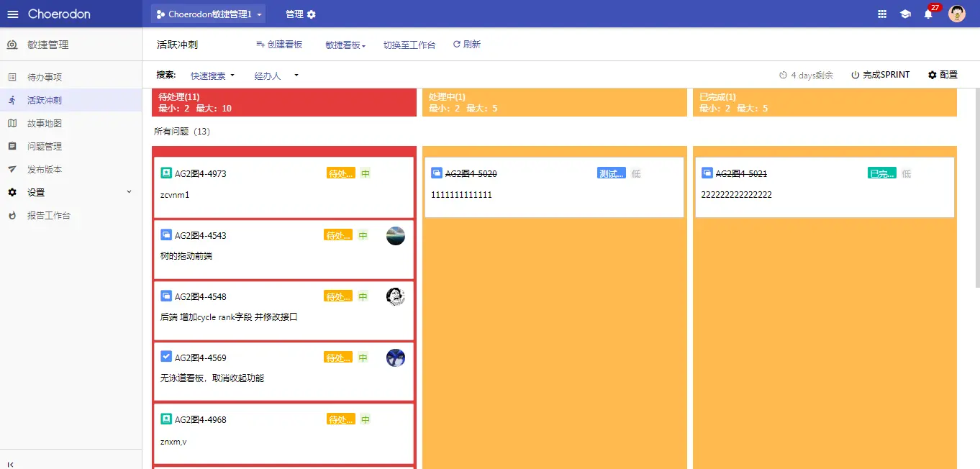This screenshot has height=469, width=980.
Task: Go to 待办事项 in the sidebar
Action: [71, 77]
